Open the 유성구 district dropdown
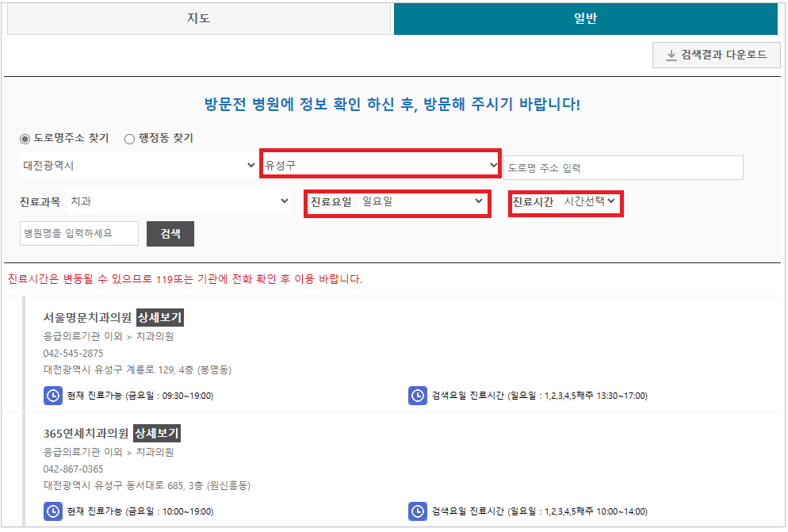This screenshot has height=532, width=788. [x=381, y=164]
